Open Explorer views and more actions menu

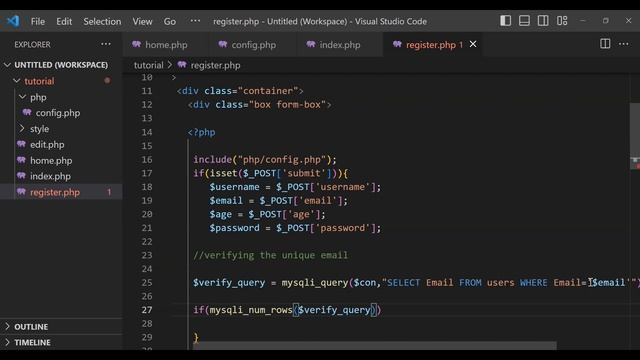tap(106, 44)
